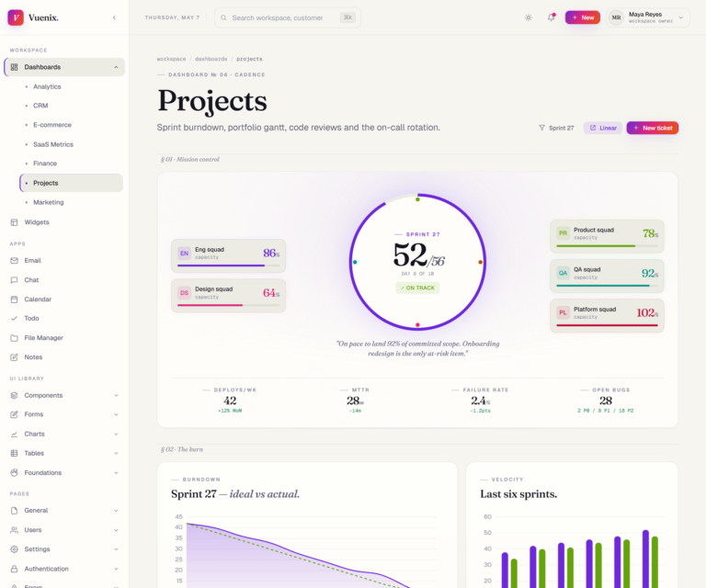
Task: Click the dashboards breadcrumb link
Action: [x=211, y=59]
